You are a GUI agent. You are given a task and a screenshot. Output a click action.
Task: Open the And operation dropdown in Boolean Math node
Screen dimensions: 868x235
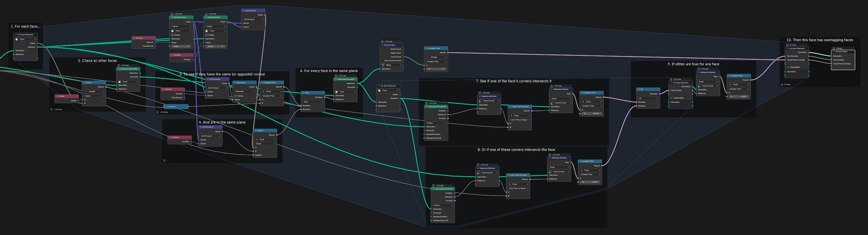[x=313, y=102]
